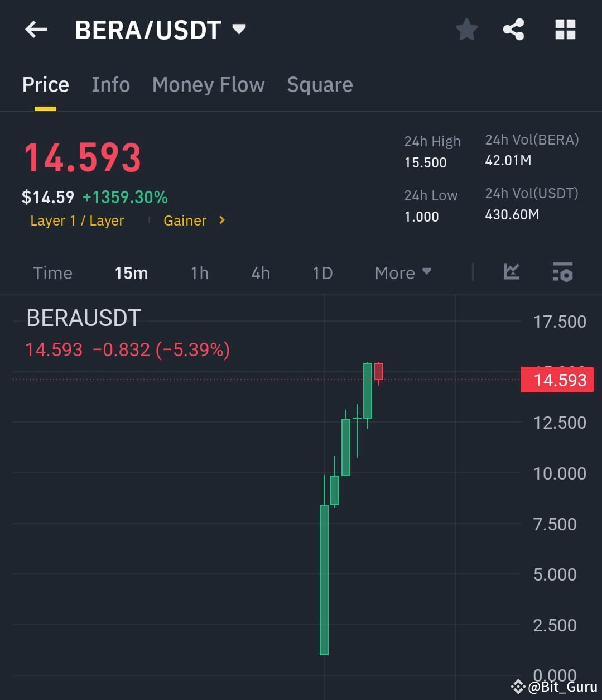This screenshot has width=602, height=700.
Task: Open the Gainer category link
Action: (185, 220)
